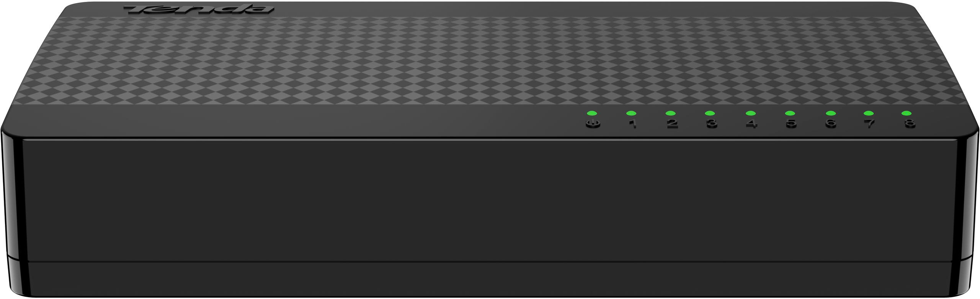This screenshot has height=299, width=980.
Task: Select the green LED above number 4
Action: pyautogui.click(x=751, y=113)
